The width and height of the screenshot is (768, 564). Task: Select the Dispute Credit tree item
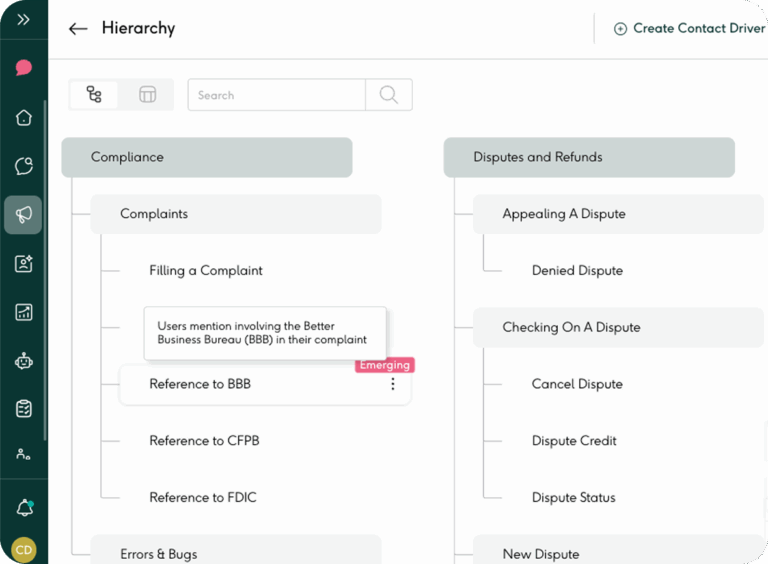(574, 441)
